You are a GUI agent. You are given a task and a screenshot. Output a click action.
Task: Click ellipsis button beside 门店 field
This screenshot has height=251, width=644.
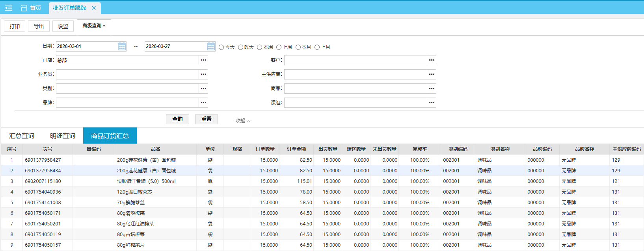pos(203,60)
